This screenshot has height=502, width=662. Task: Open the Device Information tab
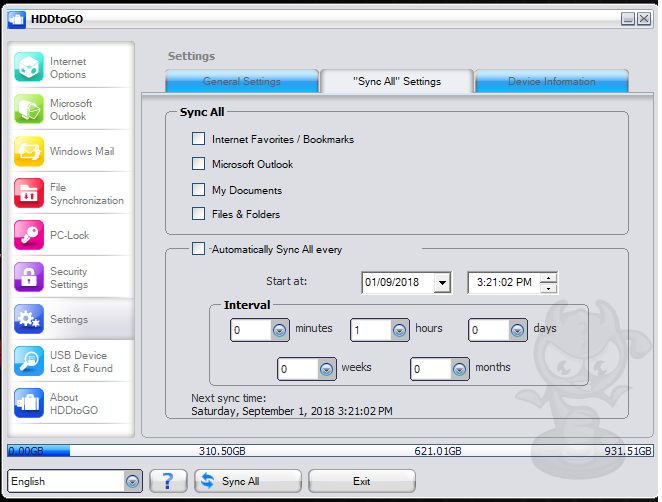click(552, 81)
